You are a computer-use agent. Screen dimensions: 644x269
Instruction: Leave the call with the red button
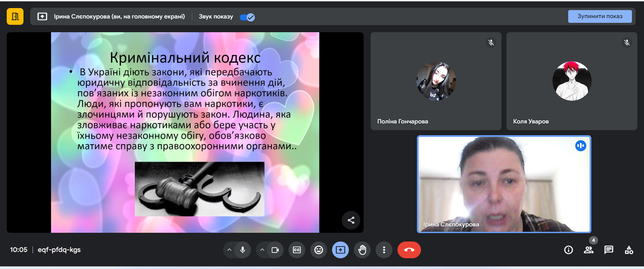click(409, 250)
